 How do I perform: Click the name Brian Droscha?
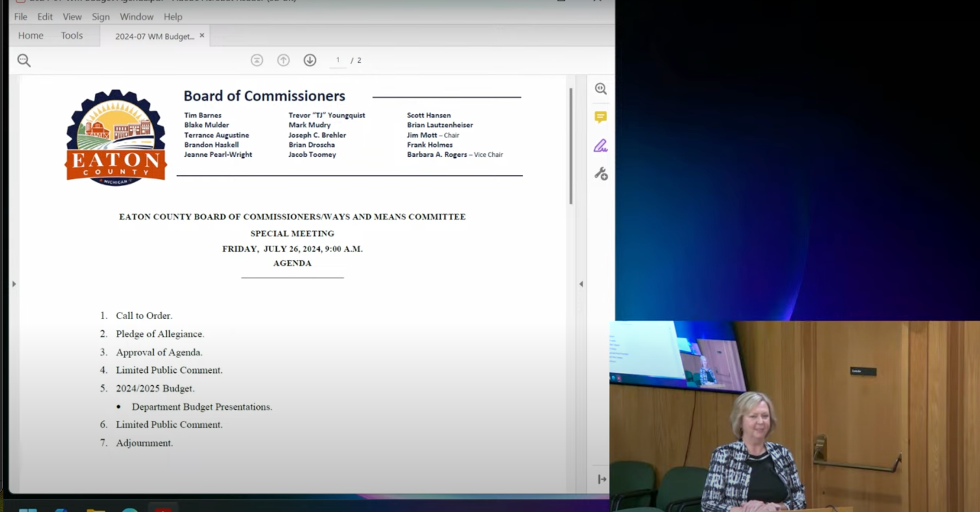312,145
